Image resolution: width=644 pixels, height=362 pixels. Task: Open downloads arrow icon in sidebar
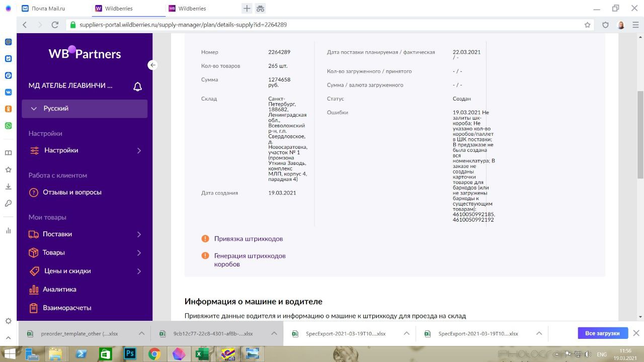coord(8,187)
